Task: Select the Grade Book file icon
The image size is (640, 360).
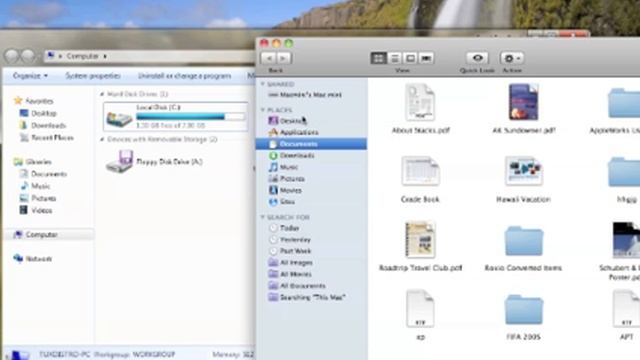Action: coord(420,171)
